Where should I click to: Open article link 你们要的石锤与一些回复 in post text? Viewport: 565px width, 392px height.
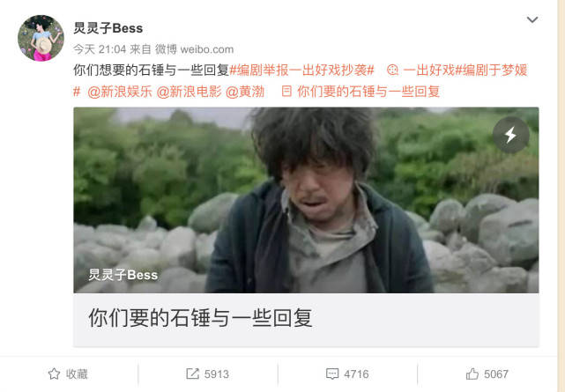(x=368, y=92)
